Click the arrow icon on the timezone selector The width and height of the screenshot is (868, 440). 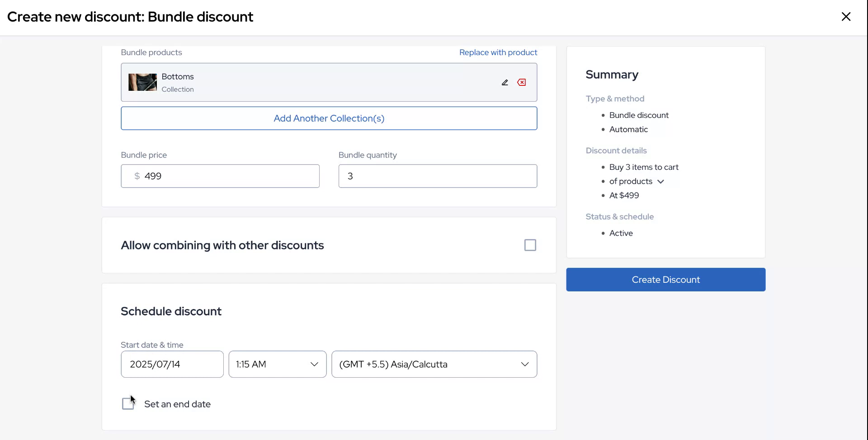pos(524,364)
